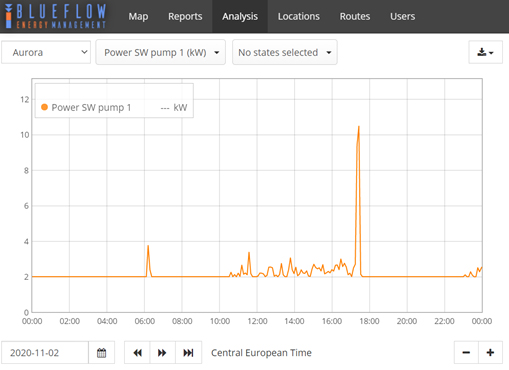Go back one day with rewind arrows
Image resolution: width=509 pixels, height=370 pixels.
tap(137, 352)
